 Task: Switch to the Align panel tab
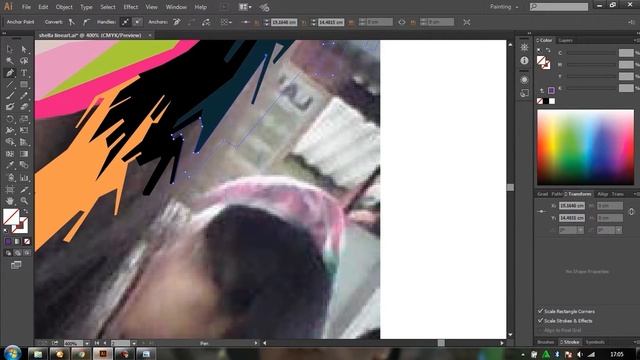coord(602,194)
